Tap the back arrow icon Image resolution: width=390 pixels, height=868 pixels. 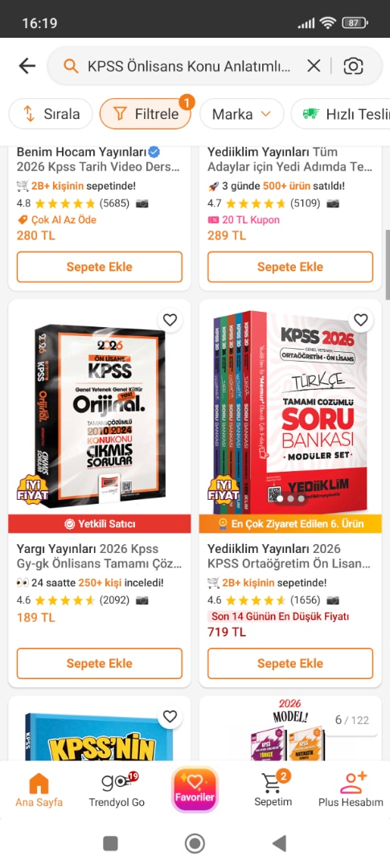click(x=27, y=66)
